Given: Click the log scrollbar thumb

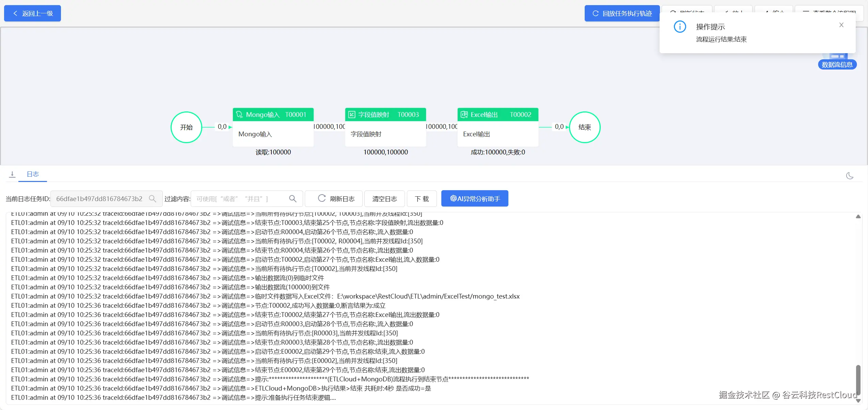Looking at the screenshot, I should 858,380.
